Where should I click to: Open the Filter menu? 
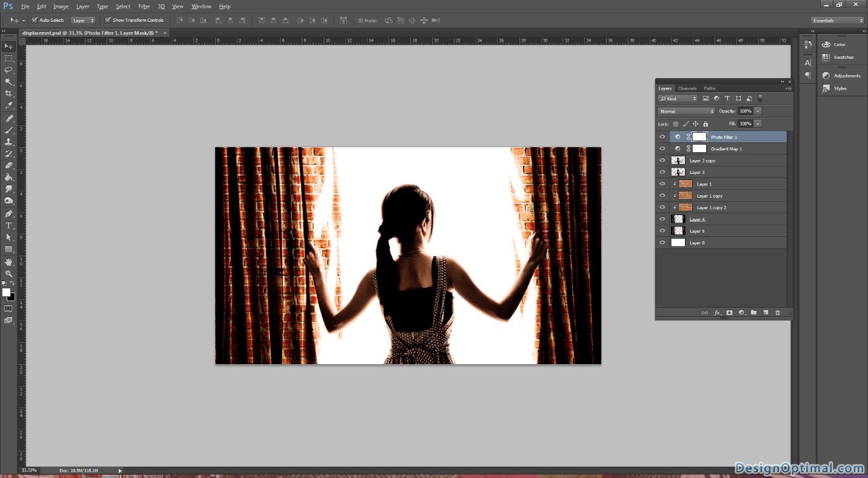(x=144, y=6)
